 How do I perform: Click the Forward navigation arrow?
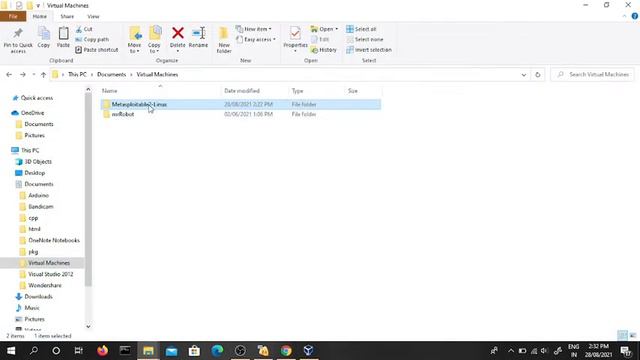(x=23, y=74)
